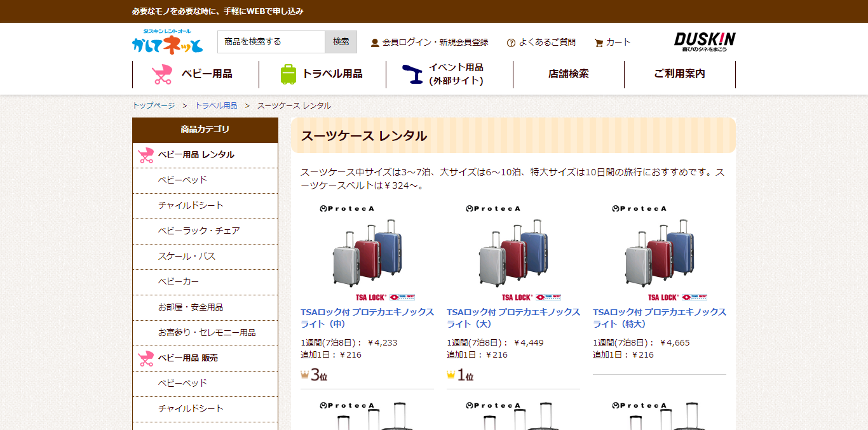The image size is (868, 430).
Task: Open よくあるご質問 page
Action: point(547,43)
